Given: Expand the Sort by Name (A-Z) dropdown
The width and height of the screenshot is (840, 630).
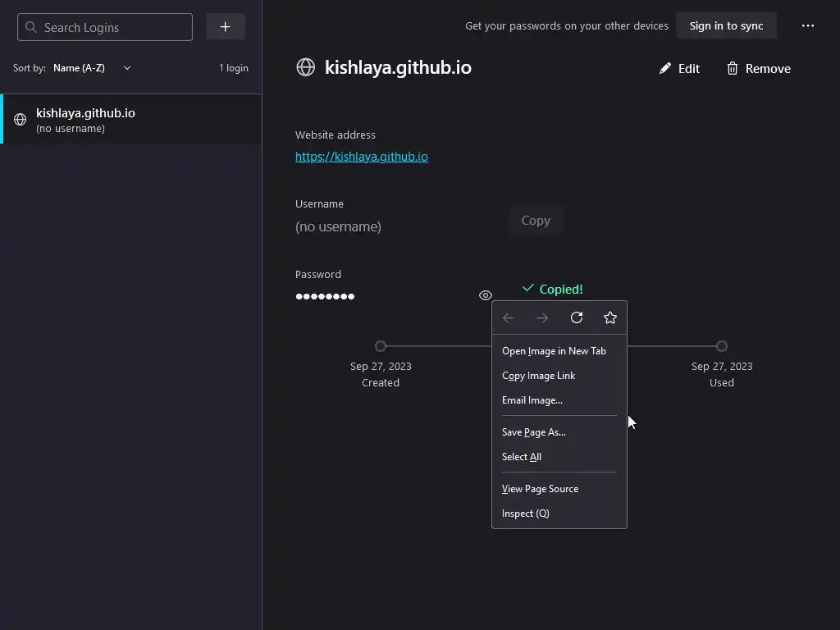Looking at the screenshot, I should (x=92, y=68).
